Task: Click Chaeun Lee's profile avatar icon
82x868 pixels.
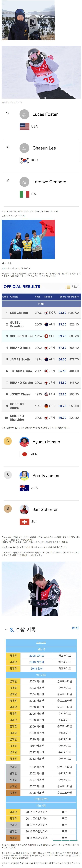Action: [x=24, y=148]
